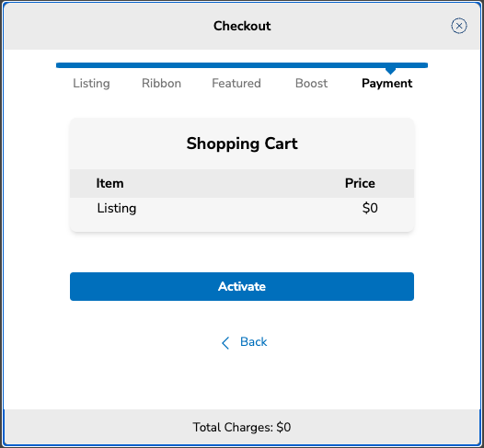The image size is (484, 448).
Task: Click the Activate button
Action: pos(242,286)
